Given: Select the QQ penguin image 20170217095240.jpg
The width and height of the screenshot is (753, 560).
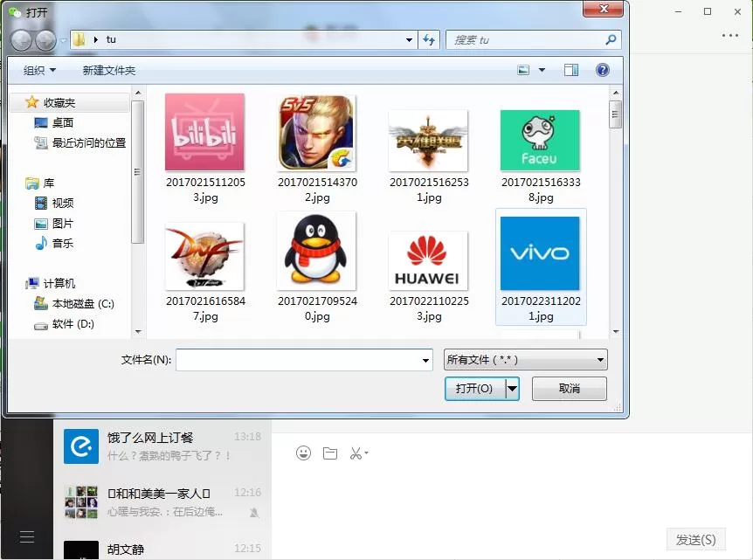Looking at the screenshot, I should click(317, 267).
